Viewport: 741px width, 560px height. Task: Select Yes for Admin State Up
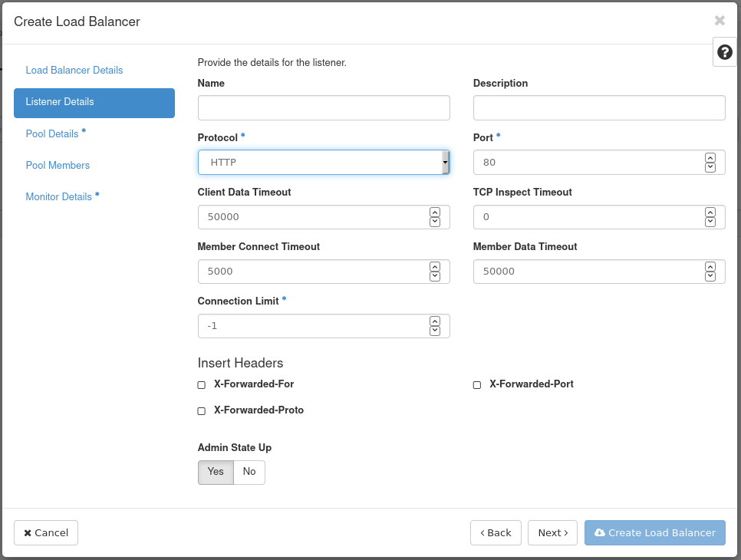click(x=216, y=472)
